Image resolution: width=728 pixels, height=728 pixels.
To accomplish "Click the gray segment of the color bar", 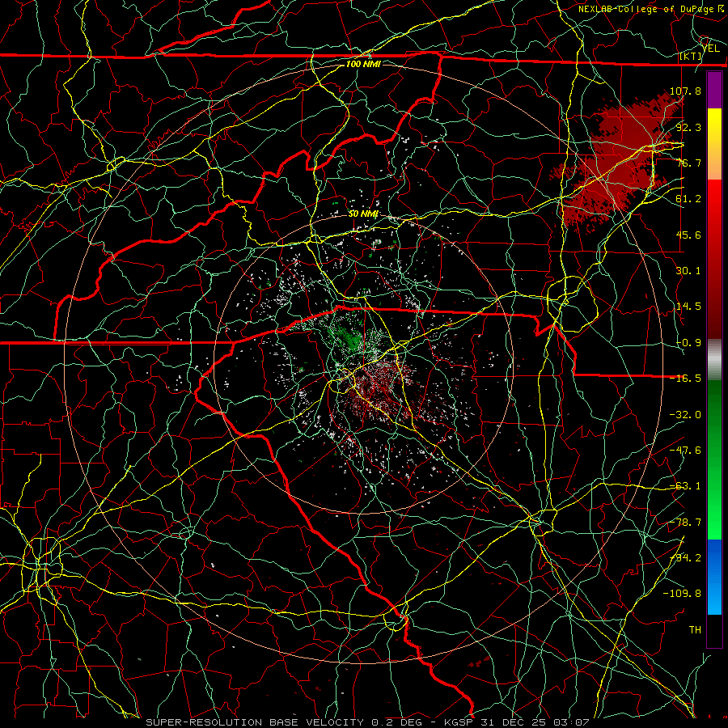I will coord(714,360).
